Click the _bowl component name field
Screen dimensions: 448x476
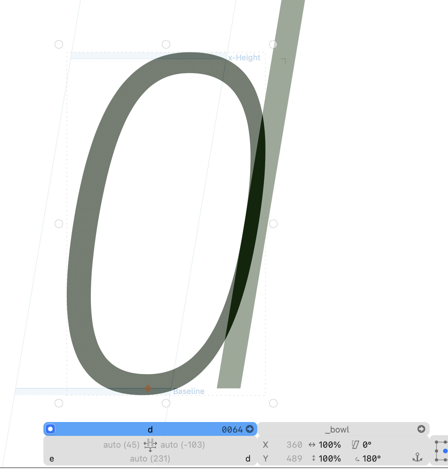click(337, 430)
